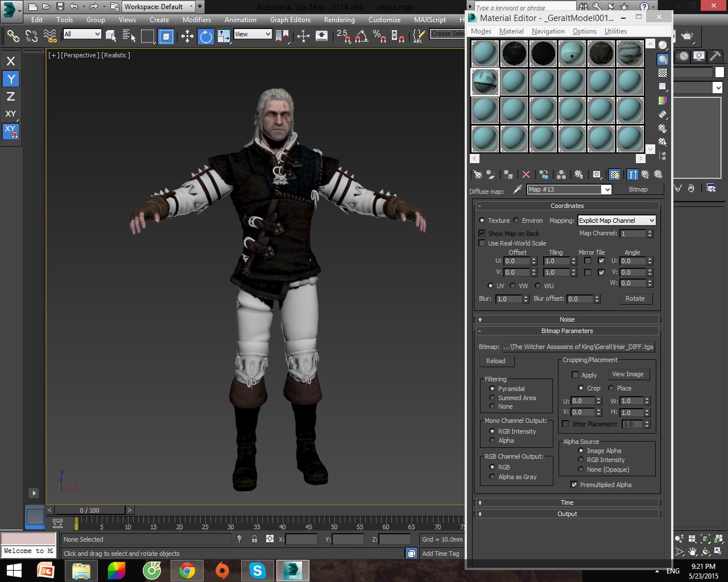728x582 pixels.
Task: Toggle Show Shaded Material in Viewport icon
Action: 614,174
